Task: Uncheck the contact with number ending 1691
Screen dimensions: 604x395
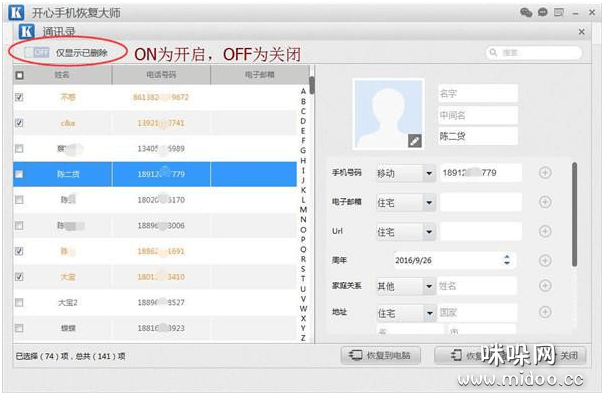Action: point(19,251)
